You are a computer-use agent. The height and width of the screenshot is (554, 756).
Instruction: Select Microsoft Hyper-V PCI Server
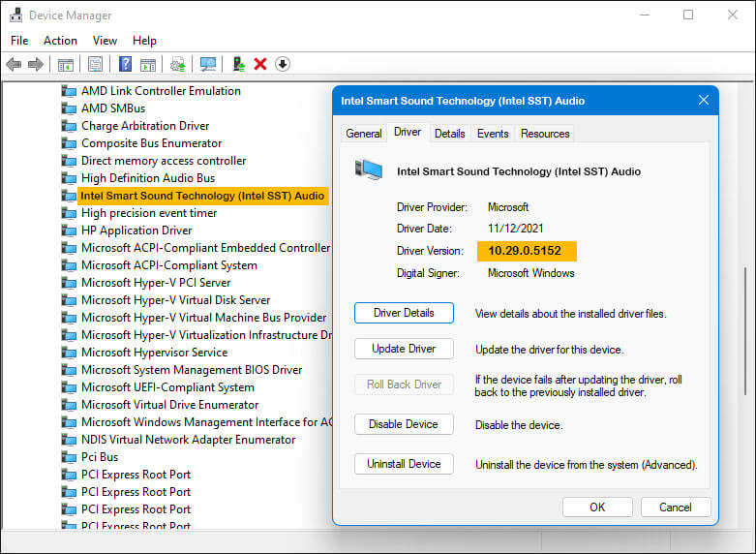click(156, 283)
